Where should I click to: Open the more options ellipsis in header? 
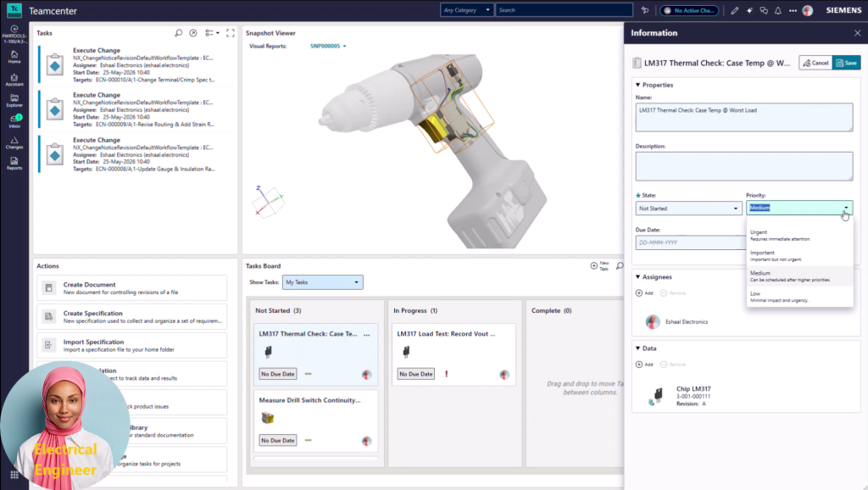coord(793,10)
